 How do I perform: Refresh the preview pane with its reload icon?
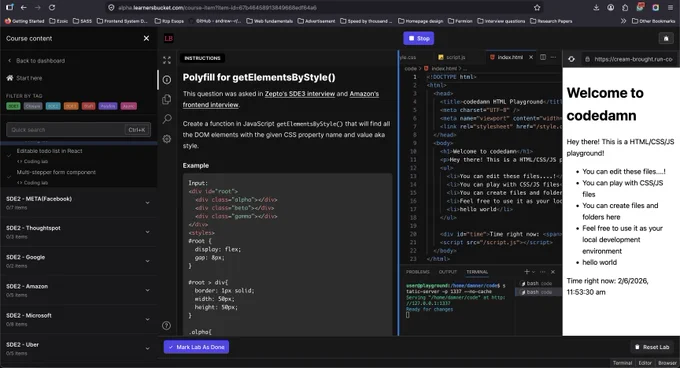(572, 59)
